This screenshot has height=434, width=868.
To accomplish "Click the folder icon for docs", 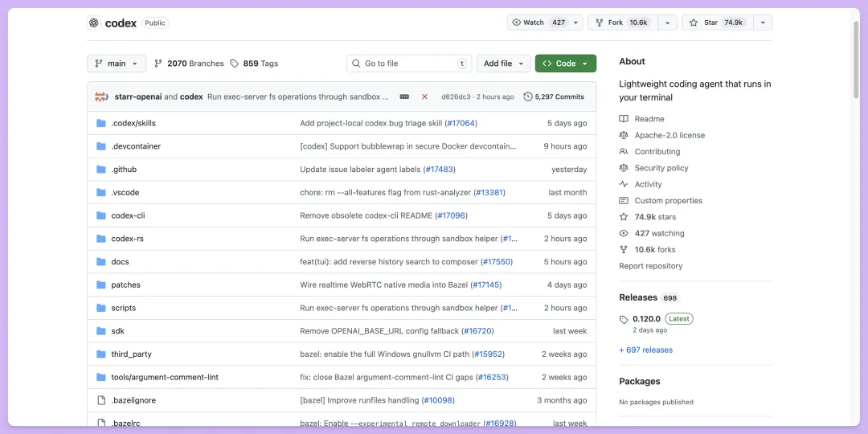I will pyautogui.click(x=100, y=262).
